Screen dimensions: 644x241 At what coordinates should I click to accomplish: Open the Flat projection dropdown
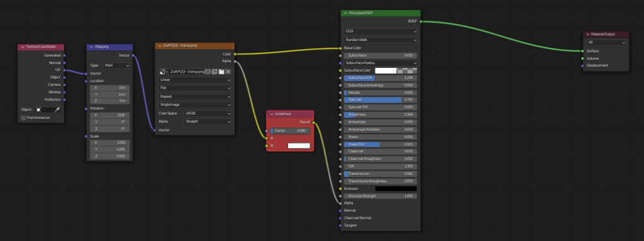pyautogui.click(x=195, y=88)
